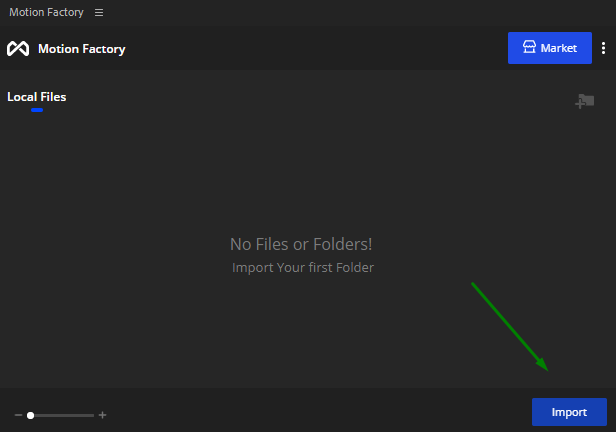Screen dimensions: 616x432
Task: Click the Motion Factory logo icon
Action: 18,49
